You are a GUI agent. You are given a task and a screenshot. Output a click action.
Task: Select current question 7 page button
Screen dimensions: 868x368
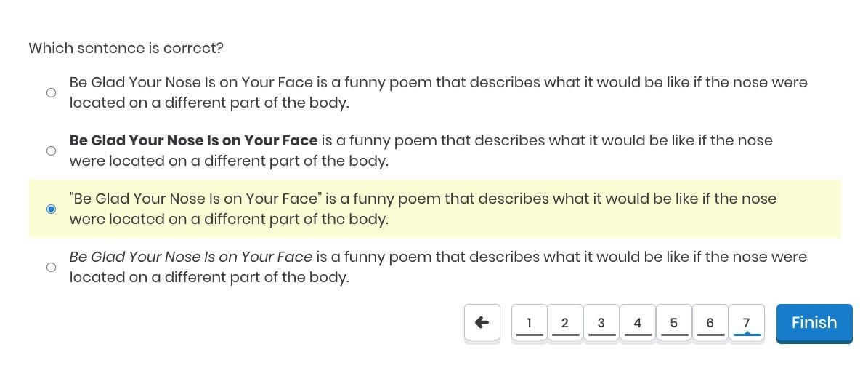pos(747,322)
